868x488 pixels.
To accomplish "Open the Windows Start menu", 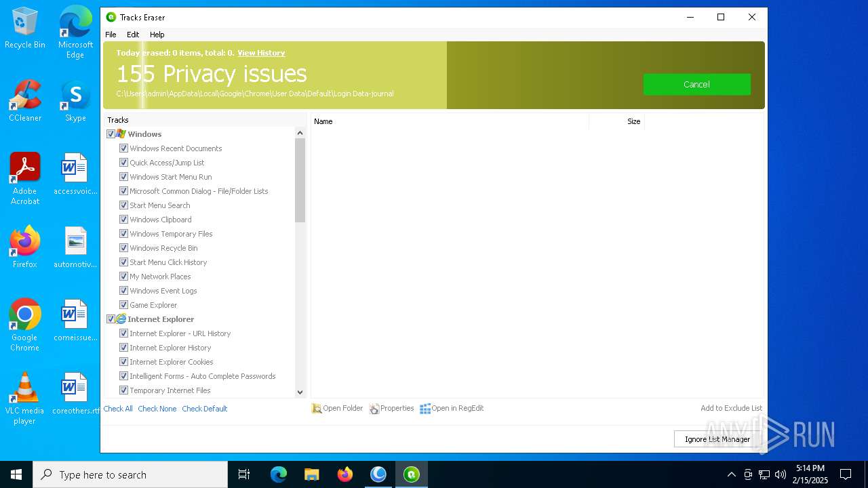I will [16, 474].
